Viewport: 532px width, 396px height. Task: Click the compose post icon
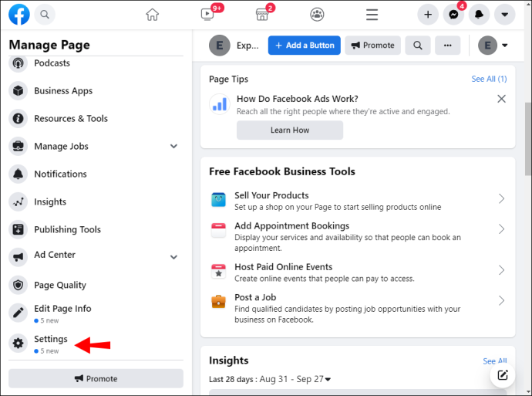tap(503, 375)
